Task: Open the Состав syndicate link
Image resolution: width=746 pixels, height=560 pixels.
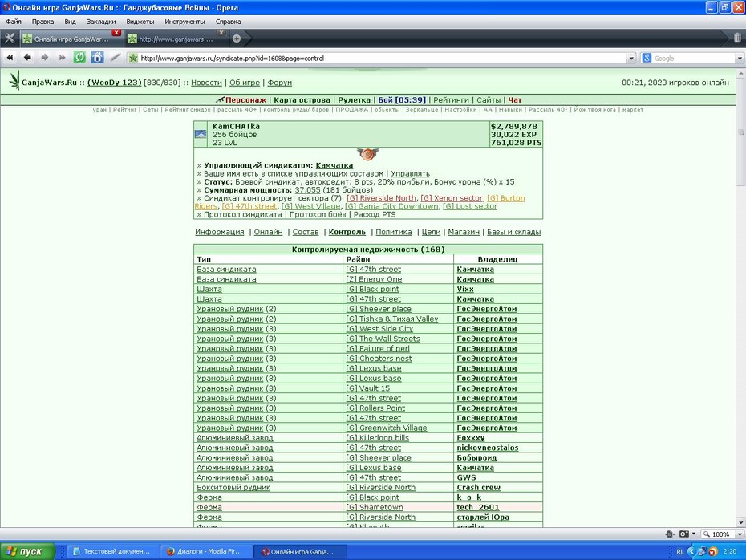Action: click(x=305, y=232)
